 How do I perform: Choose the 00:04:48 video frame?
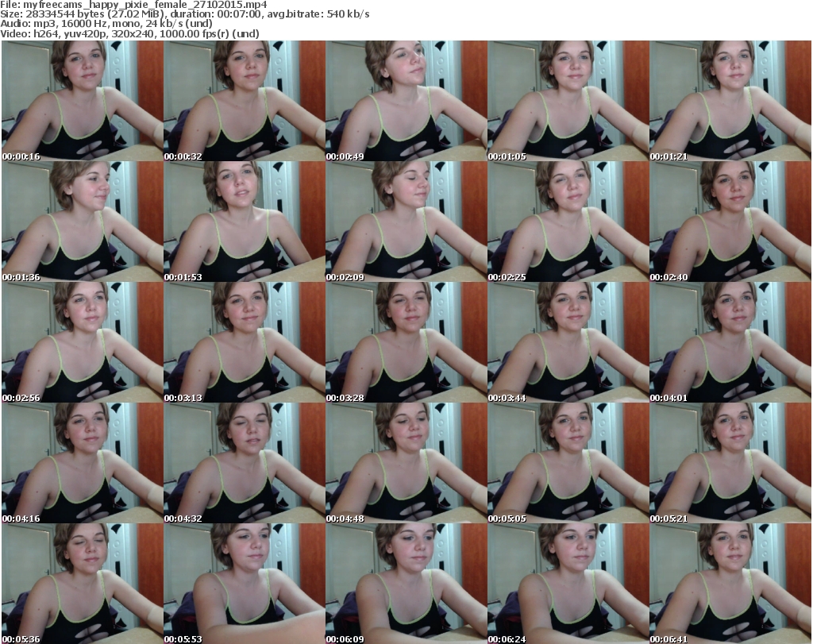pos(406,463)
